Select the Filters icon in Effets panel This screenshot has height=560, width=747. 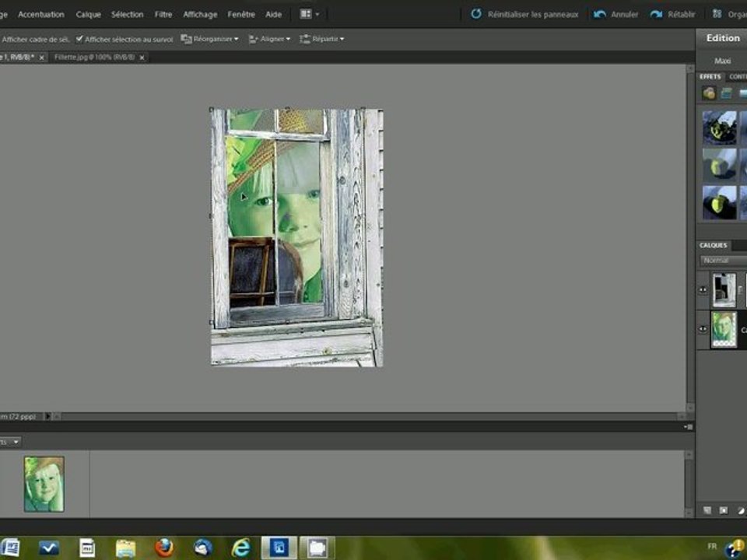click(709, 93)
